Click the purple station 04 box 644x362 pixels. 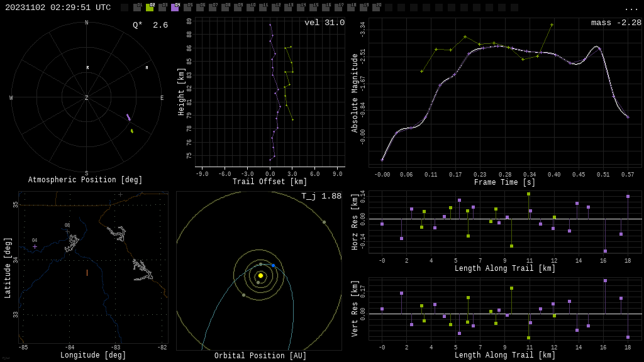pyautogui.click(x=175, y=8)
